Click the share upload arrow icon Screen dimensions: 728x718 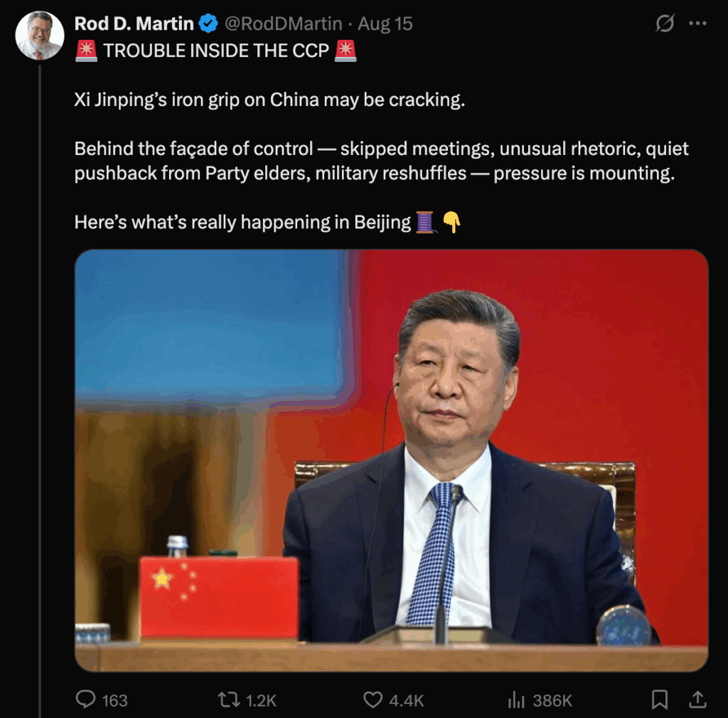click(697, 699)
